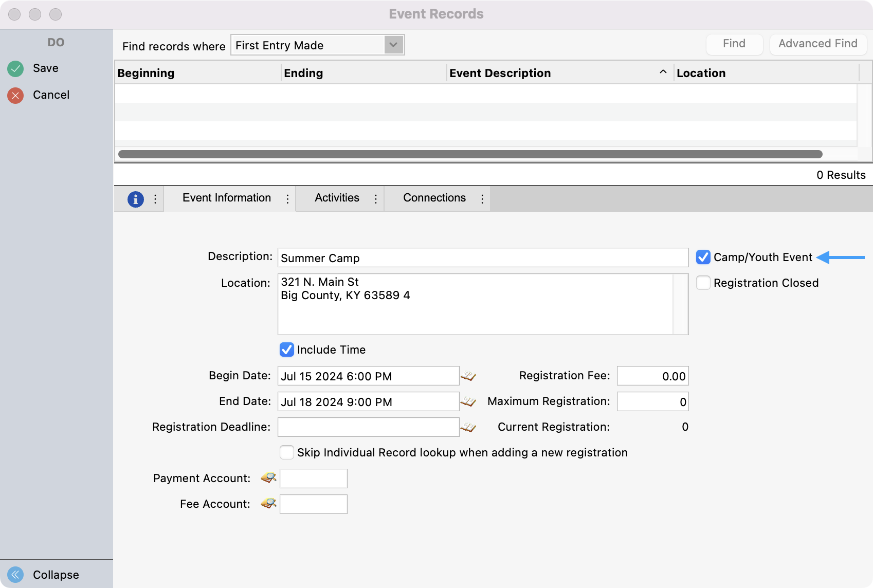The image size is (873, 588).
Task: Uncheck the Camp/Youth Event checkbox
Action: point(703,257)
